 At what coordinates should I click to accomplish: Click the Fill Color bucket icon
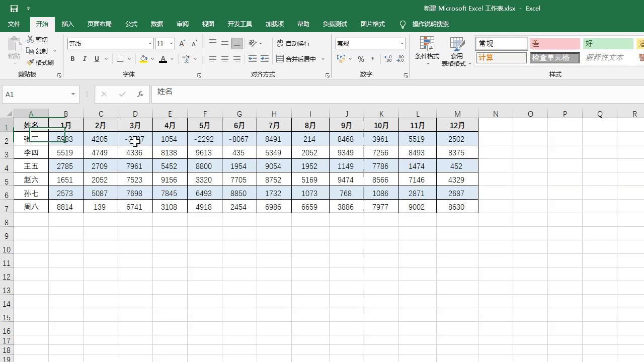click(144, 59)
